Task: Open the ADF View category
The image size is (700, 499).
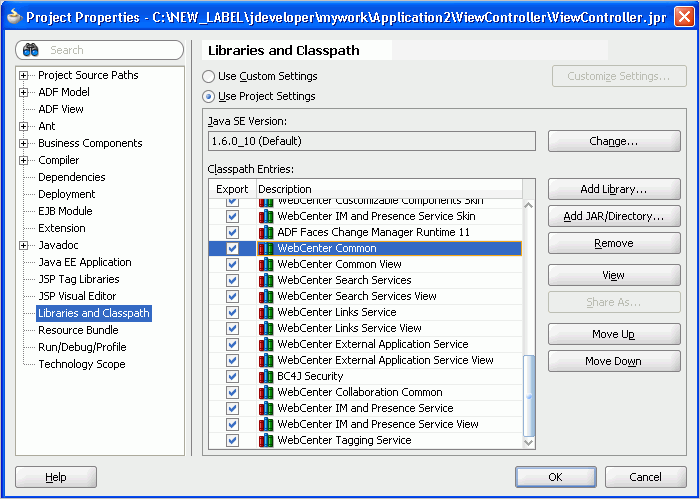Action: pos(61,109)
